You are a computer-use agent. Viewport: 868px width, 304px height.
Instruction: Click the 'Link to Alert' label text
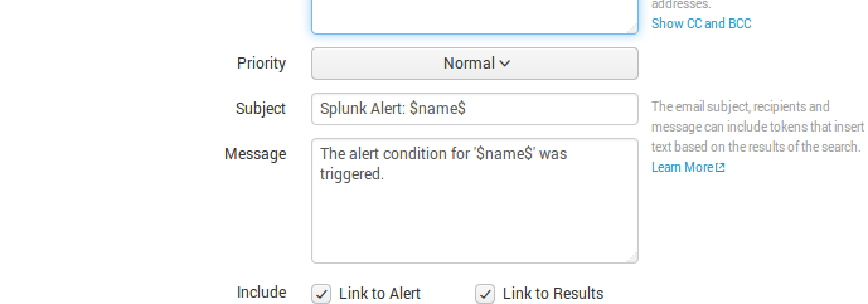pos(380,294)
